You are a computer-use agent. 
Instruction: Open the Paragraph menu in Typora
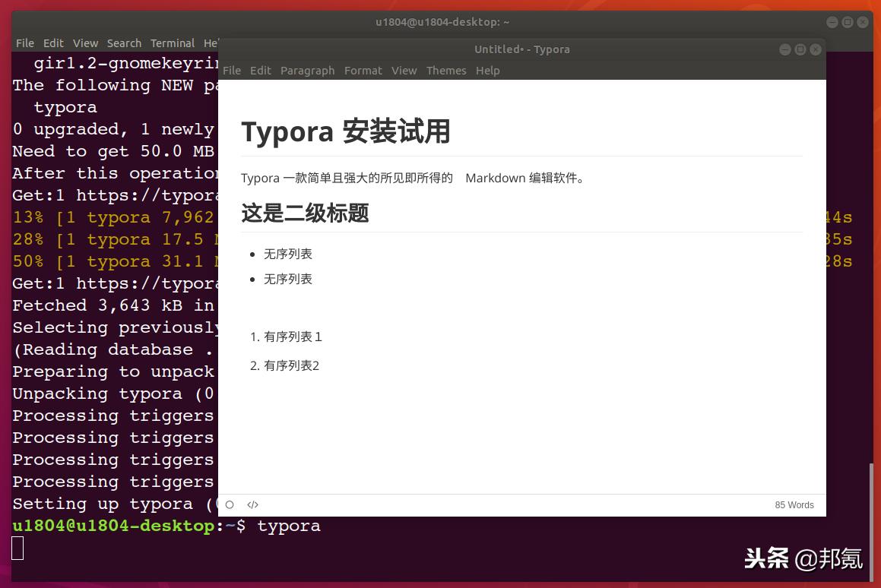click(307, 70)
